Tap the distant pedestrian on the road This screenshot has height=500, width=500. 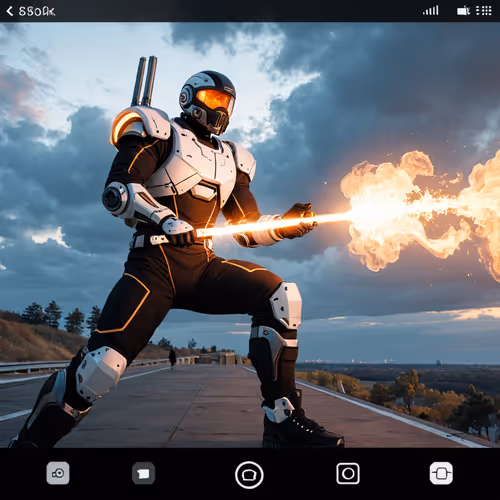[x=172, y=358]
